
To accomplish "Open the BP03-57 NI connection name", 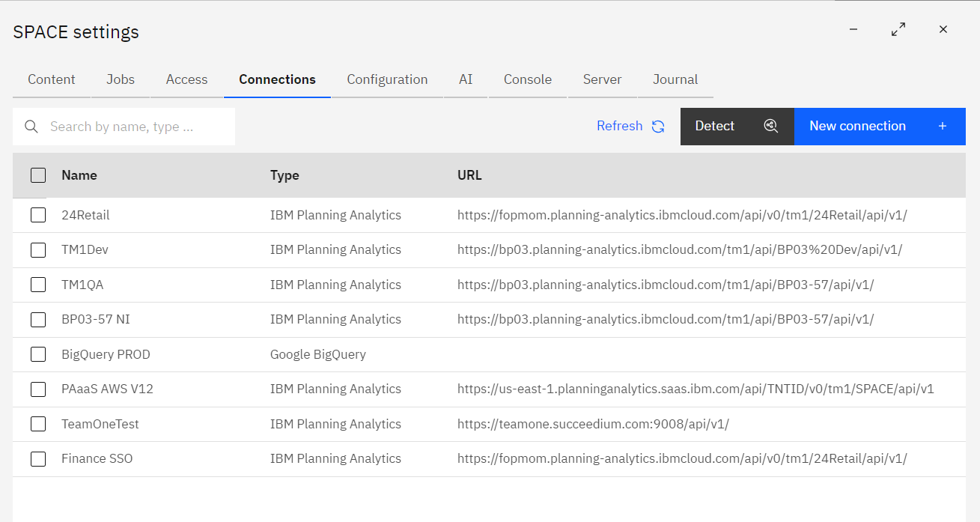I will tap(96, 319).
